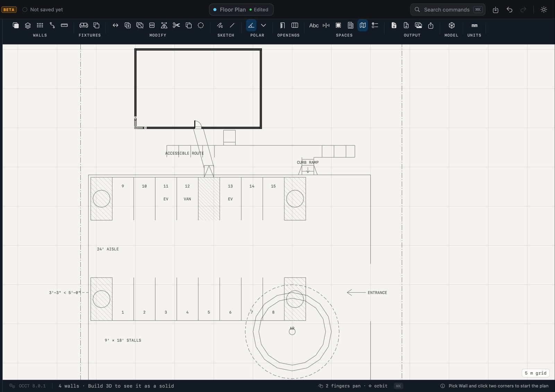Click the BETA badge
Viewport: 555px width, 392px height.
click(9, 10)
